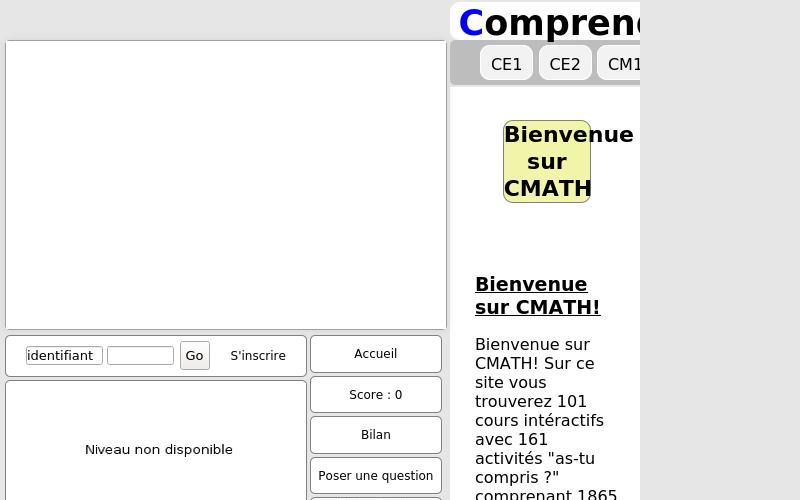The width and height of the screenshot is (800, 500).
Task: Click the identifiant username field
Action: (64, 356)
